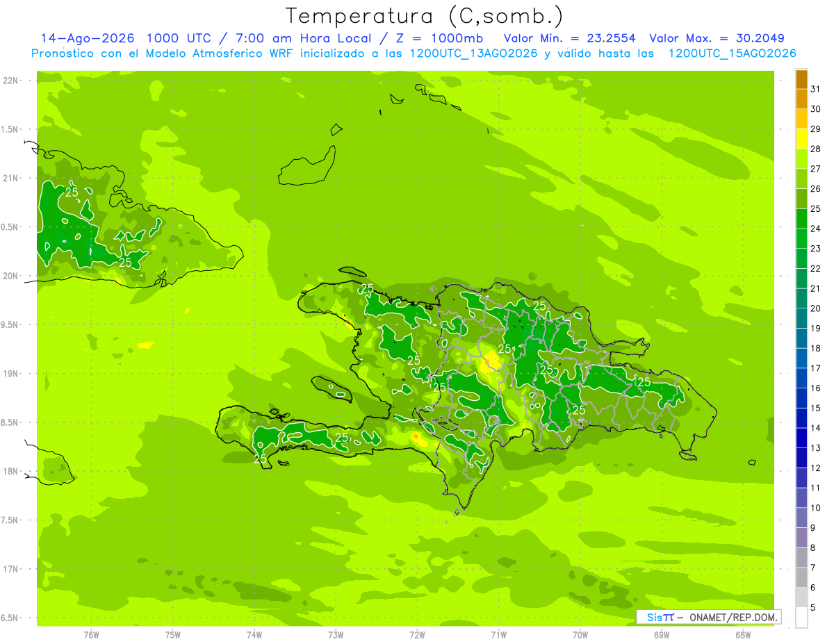Click the title "Temperatura (C,somb.)"

[425, 16]
